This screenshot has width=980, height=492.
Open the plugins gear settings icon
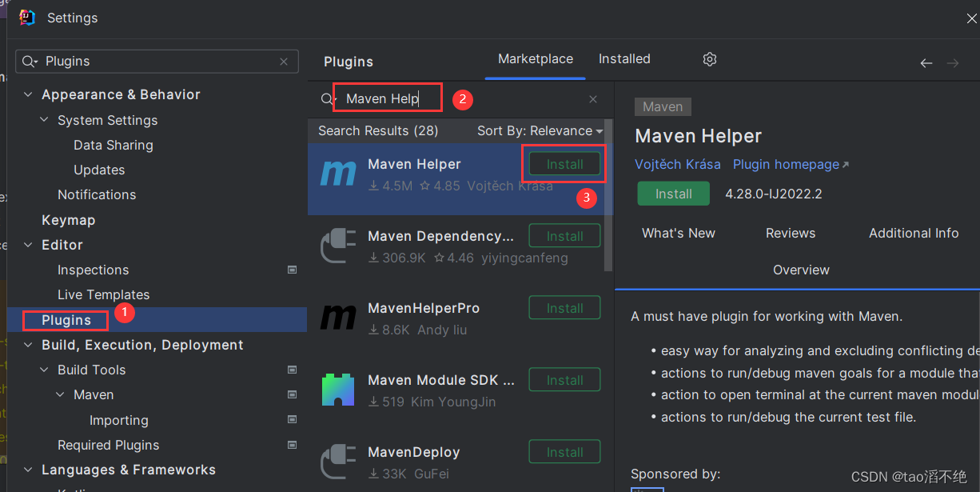[x=710, y=59]
